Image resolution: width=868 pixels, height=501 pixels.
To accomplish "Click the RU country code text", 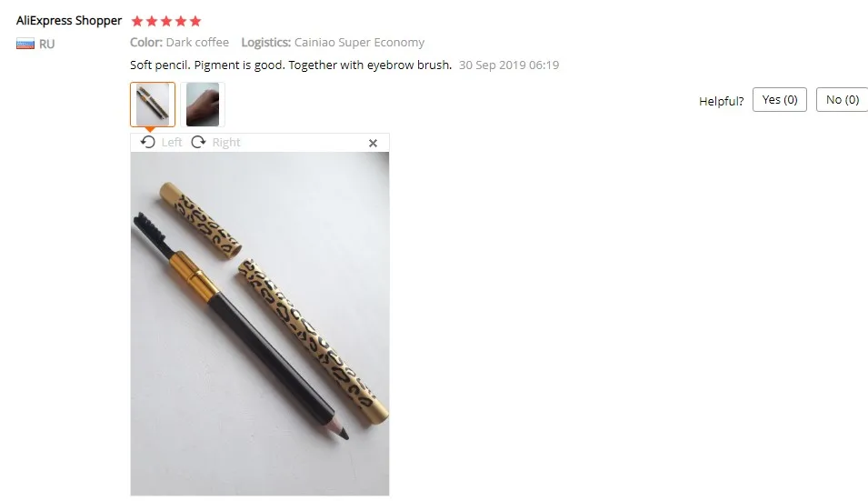I will 46,45.
